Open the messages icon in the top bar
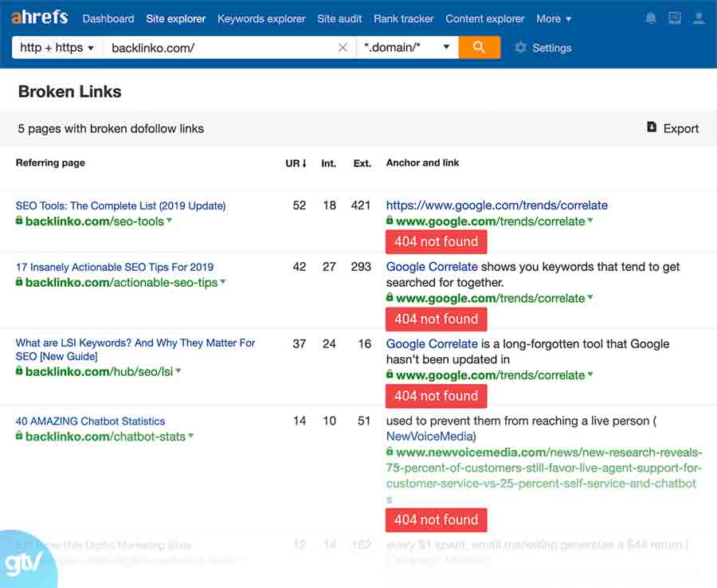717x588 pixels. pyautogui.click(x=674, y=18)
